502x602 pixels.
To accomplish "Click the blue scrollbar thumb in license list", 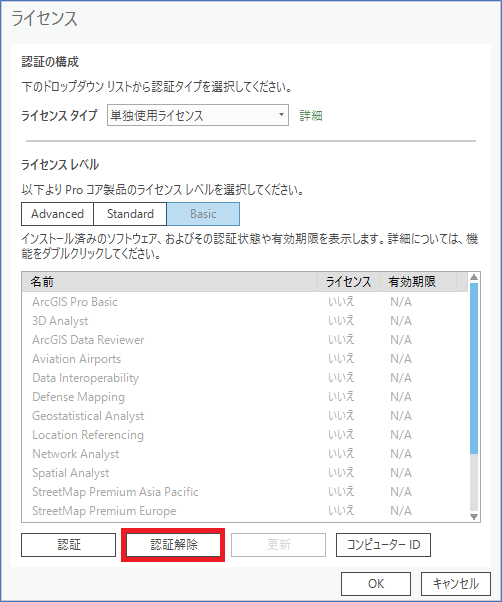I will click(x=474, y=369).
